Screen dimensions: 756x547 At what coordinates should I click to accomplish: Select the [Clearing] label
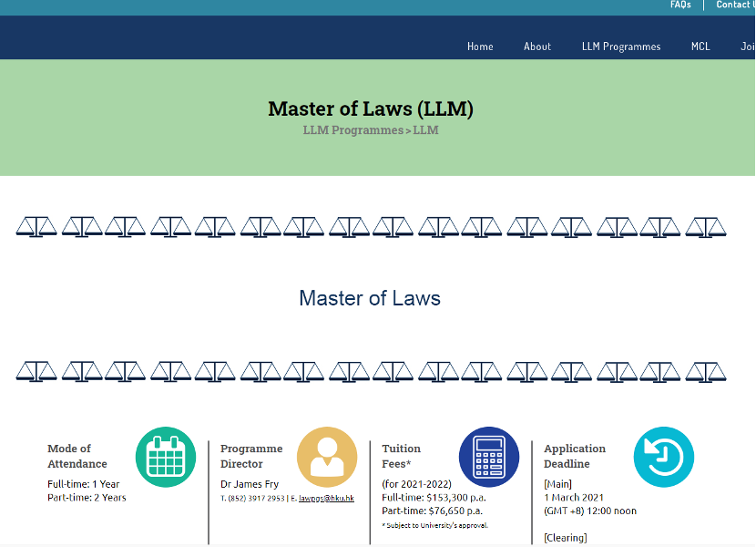point(566,538)
